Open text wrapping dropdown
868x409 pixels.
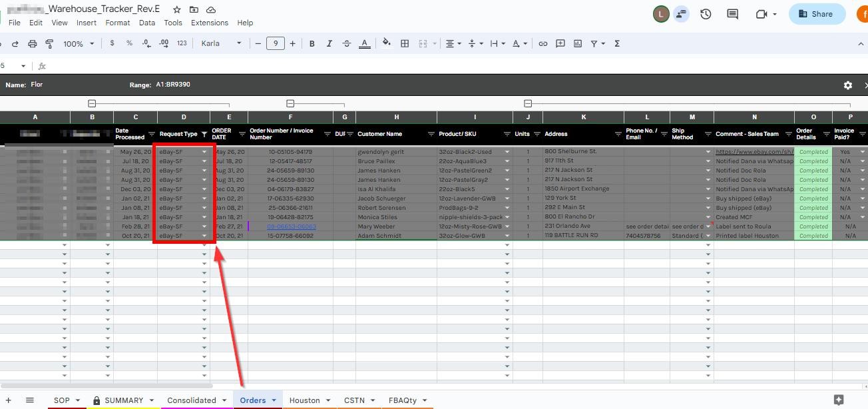coord(497,43)
